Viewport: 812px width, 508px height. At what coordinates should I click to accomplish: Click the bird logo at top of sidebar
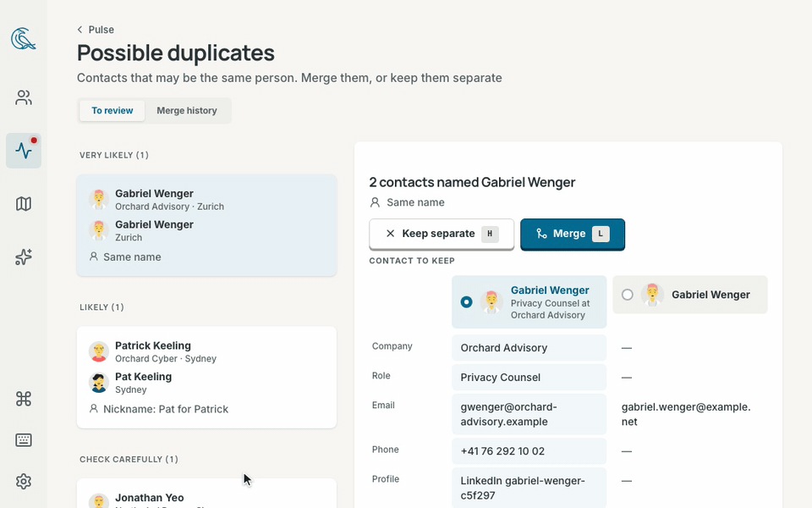24,39
